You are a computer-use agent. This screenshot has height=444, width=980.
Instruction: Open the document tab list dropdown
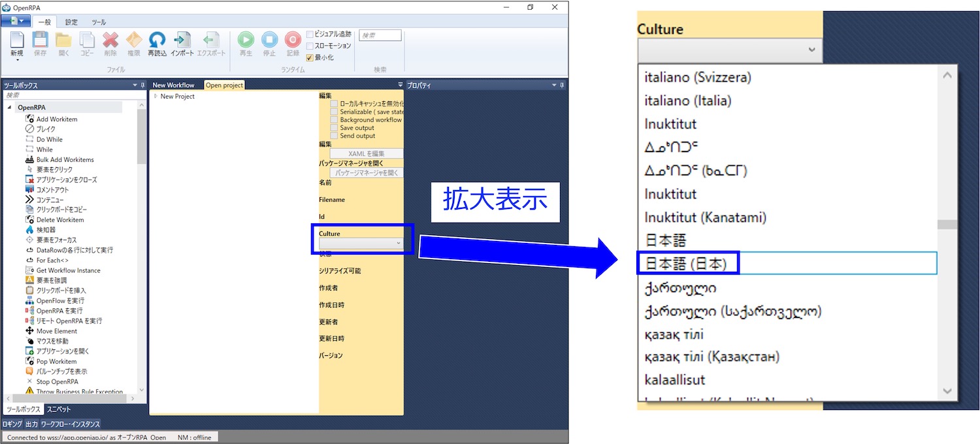tap(400, 85)
